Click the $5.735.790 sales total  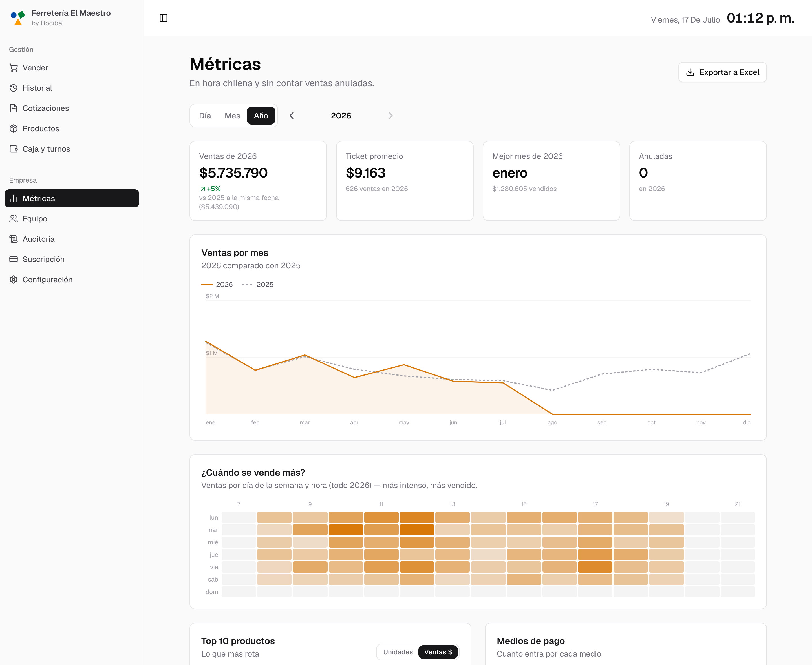pyautogui.click(x=233, y=173)
